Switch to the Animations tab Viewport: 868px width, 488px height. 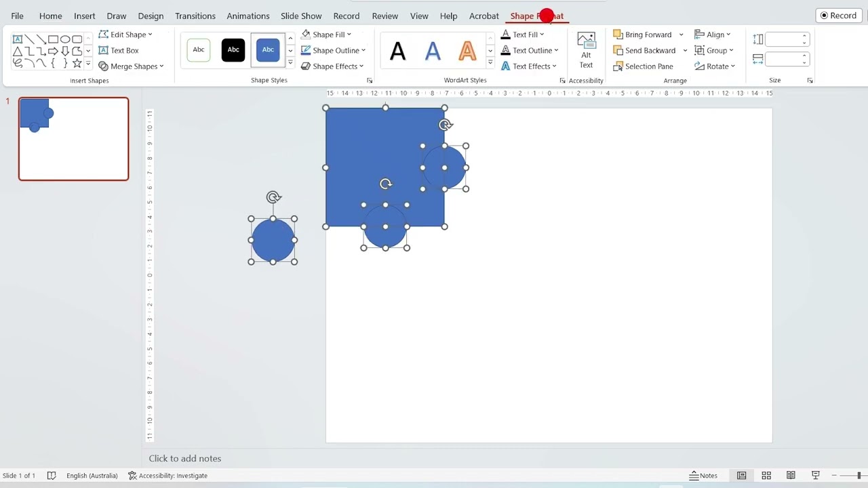click(248, 16)
